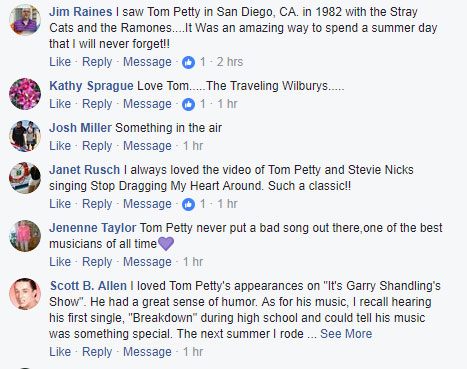Open Scott B. Allen's profile picture

click(x=25, y=294)
